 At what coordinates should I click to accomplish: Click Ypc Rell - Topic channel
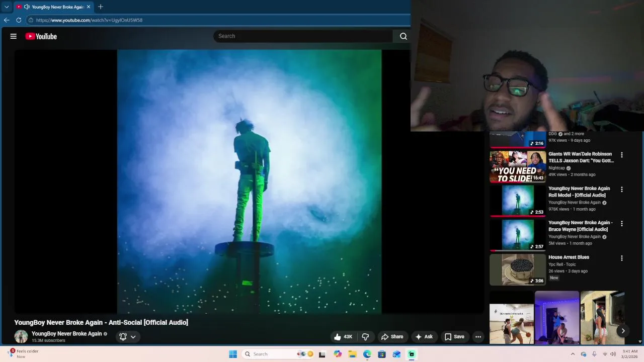[x=562, y=264]
